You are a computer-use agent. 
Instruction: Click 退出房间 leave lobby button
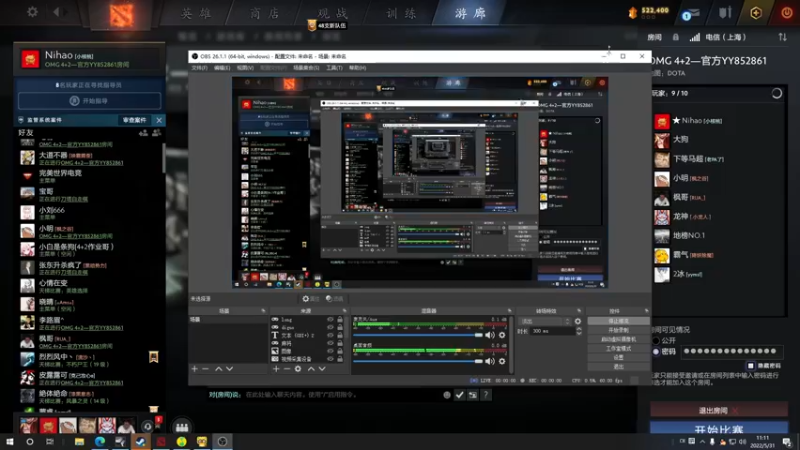click(x=718, y=410)
